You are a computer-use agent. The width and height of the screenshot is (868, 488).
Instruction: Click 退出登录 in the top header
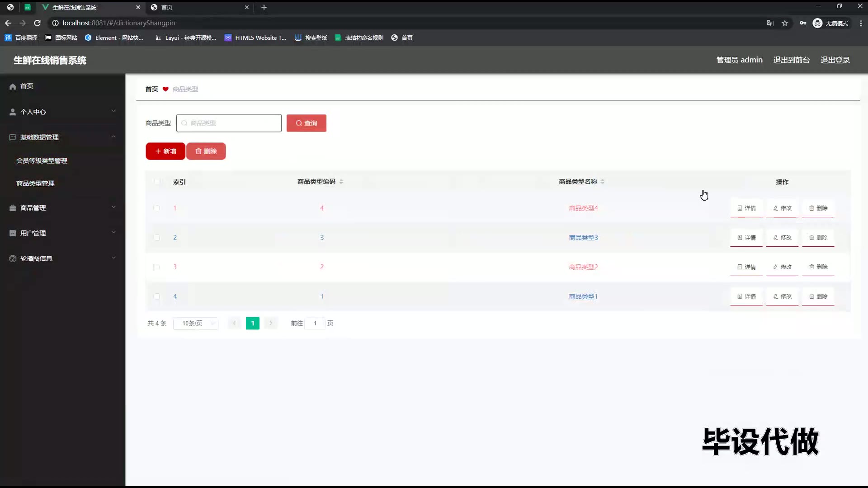835,60
